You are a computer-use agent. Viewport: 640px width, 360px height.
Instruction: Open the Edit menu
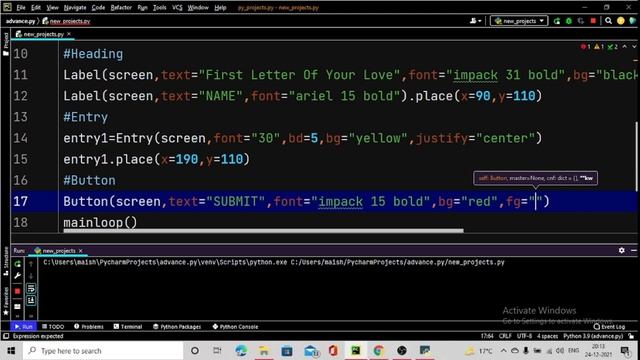coord(36,7)
